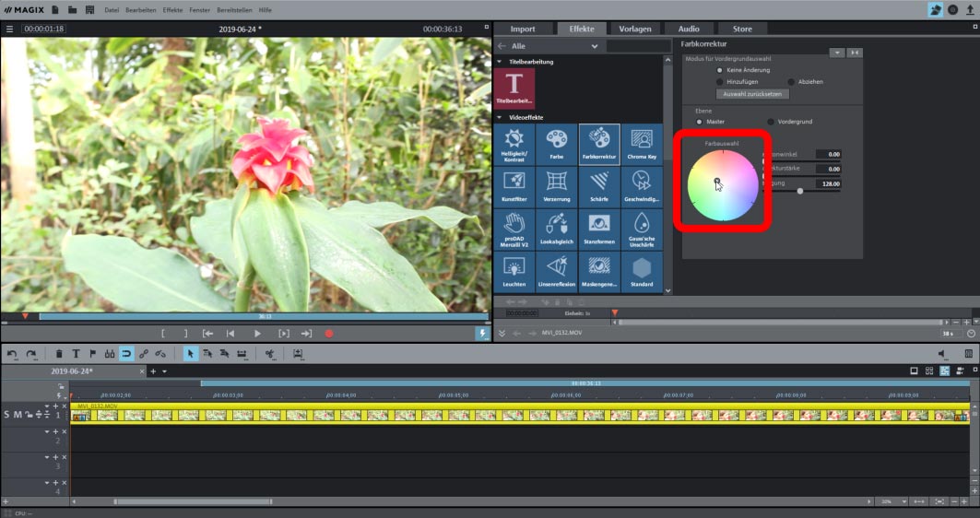This screenshot has width=980, height=518.
Task: Open the Titelbearbeitung tile
Action: 514,88
